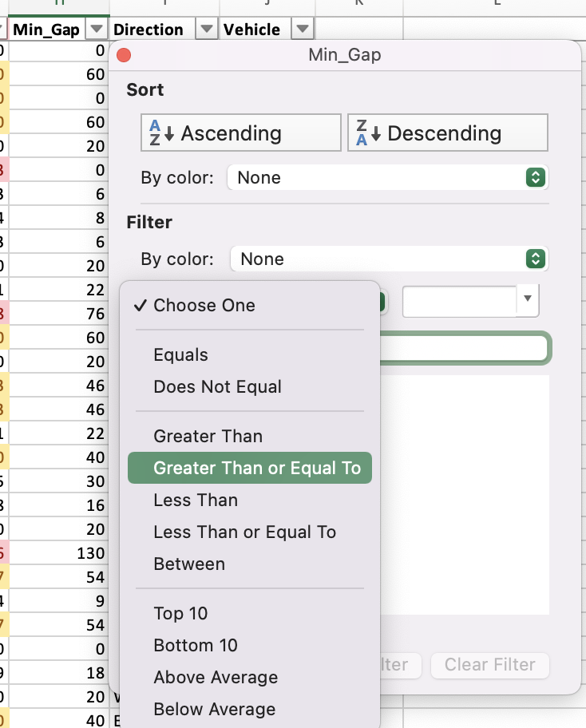Open the Min_Gap column filter arrow
This screenshot has width=586, height=728.
pos(96,28)
